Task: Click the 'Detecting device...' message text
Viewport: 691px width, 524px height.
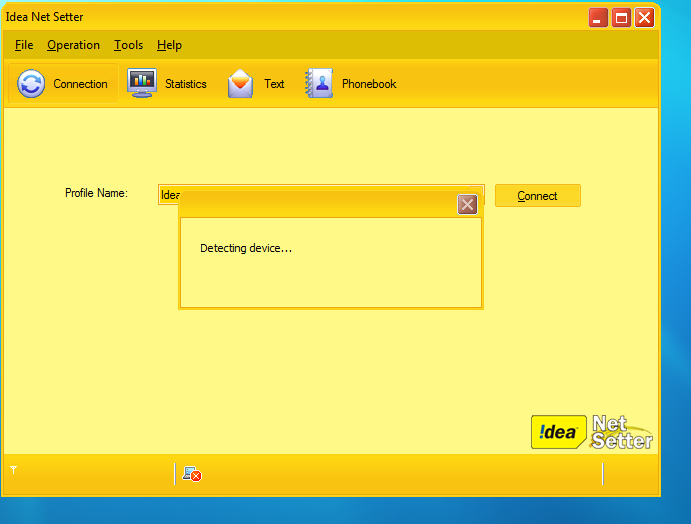Action: [x=246, y=248]
